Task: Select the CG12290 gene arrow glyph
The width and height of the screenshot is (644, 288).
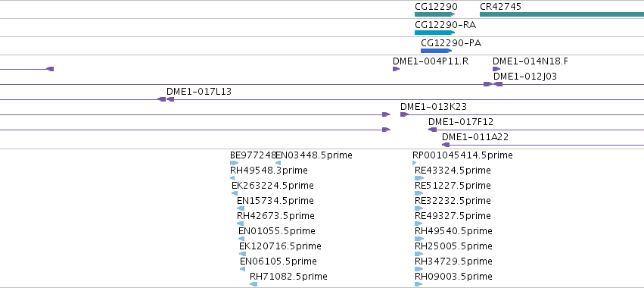Action: [435, 14]
